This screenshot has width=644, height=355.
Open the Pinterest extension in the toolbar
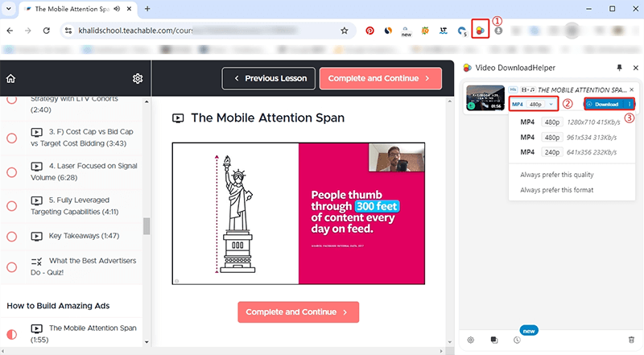coord(369,31)
